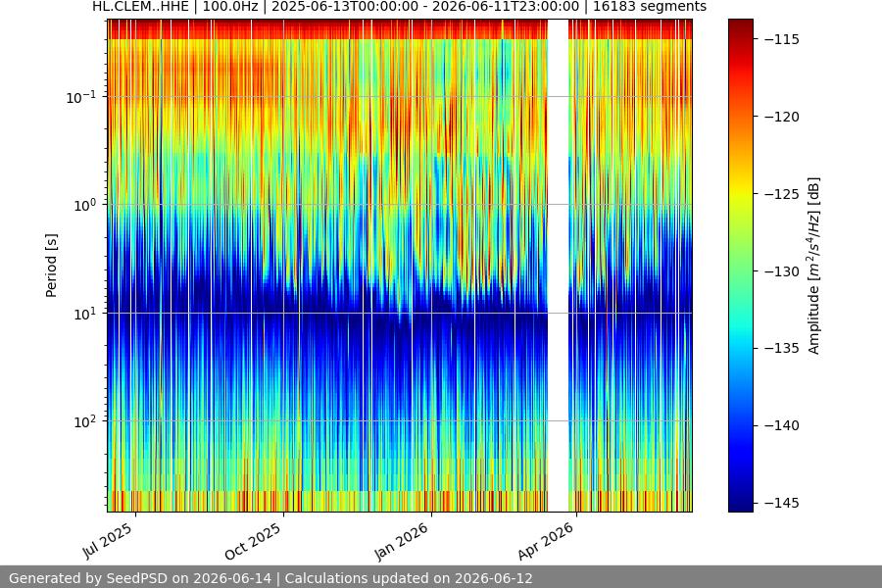Click the -120 colorbar tick value
The width and height of the screenshot is (882, 588).
tap(782, 117)
